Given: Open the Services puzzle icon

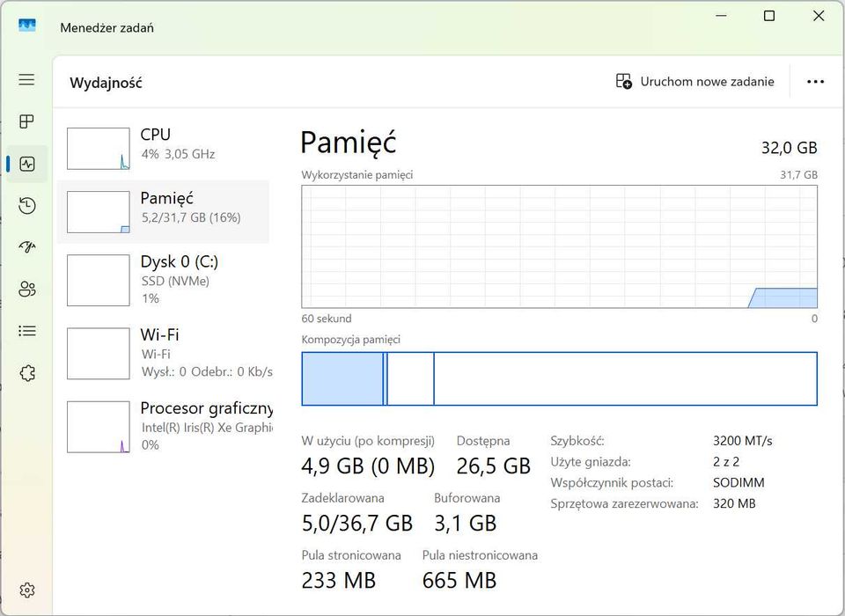Looking at the screenshot, I should click(x=27, y=373).
